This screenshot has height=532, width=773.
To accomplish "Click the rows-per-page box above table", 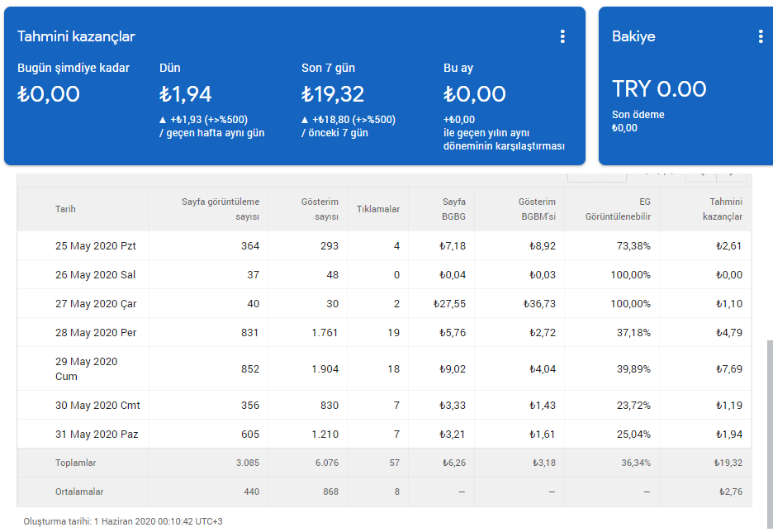I will point(597,175).
